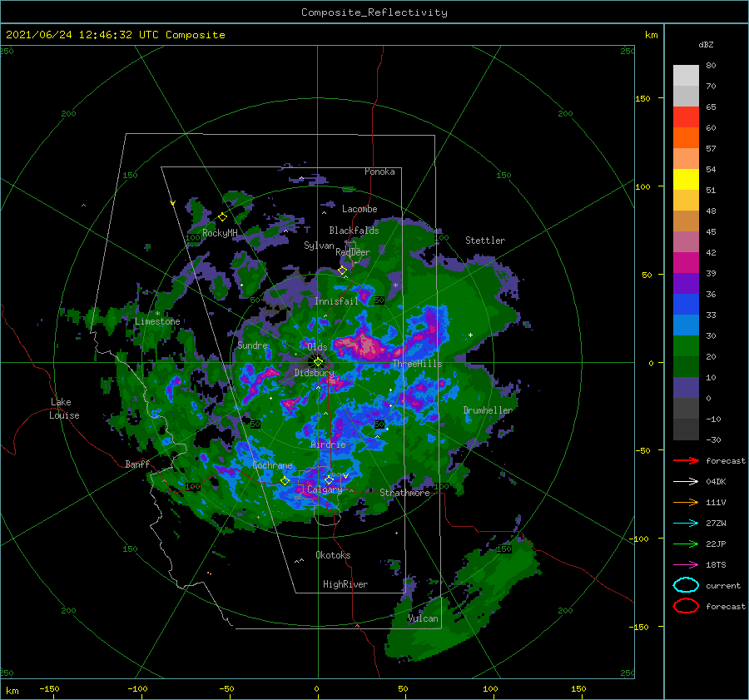The height and width of the screenshot is (700, 749).
Task: Pick the 54 dBZ yellow swatch
Action: (x=686, y=179)
